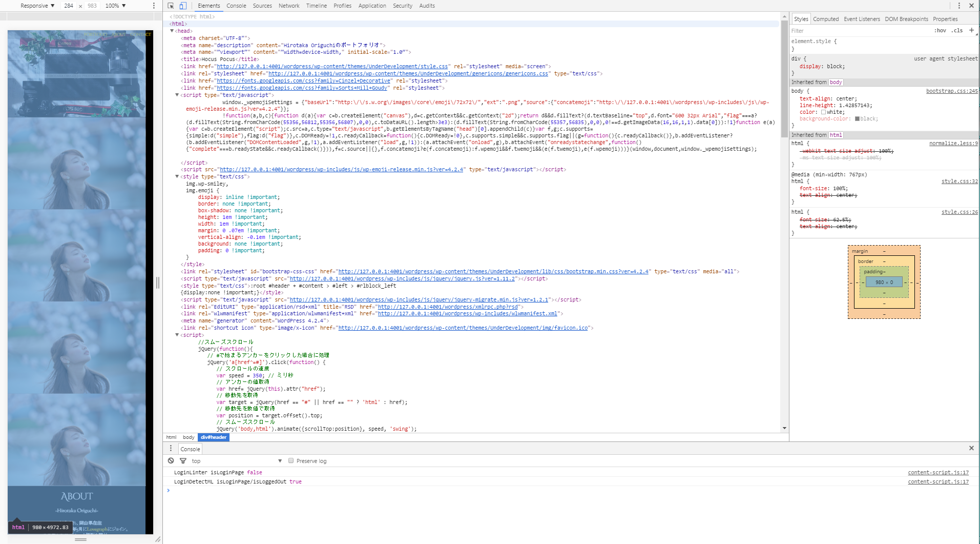Open the Computed styles tab
This screenshot has height=544, width=980.
826,19
